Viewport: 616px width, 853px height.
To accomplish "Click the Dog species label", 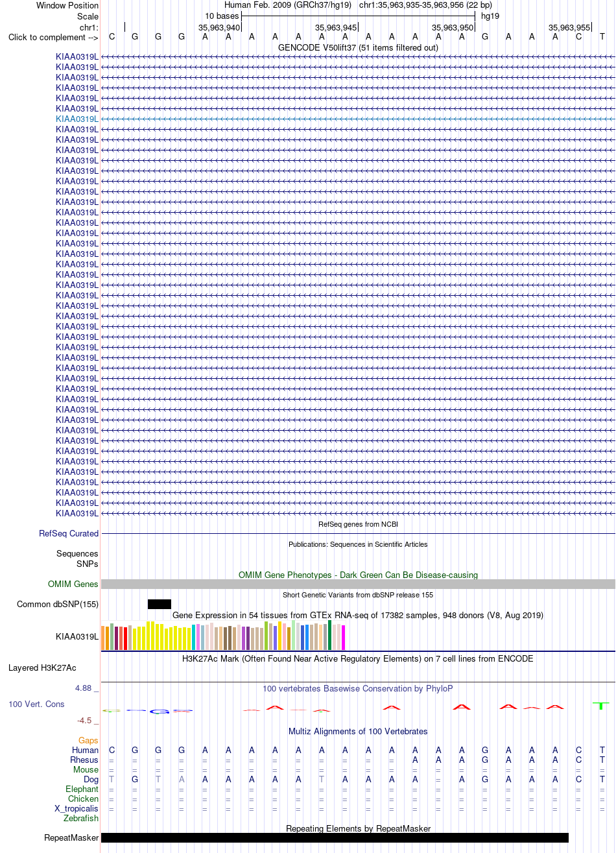I will coord(91,779).
